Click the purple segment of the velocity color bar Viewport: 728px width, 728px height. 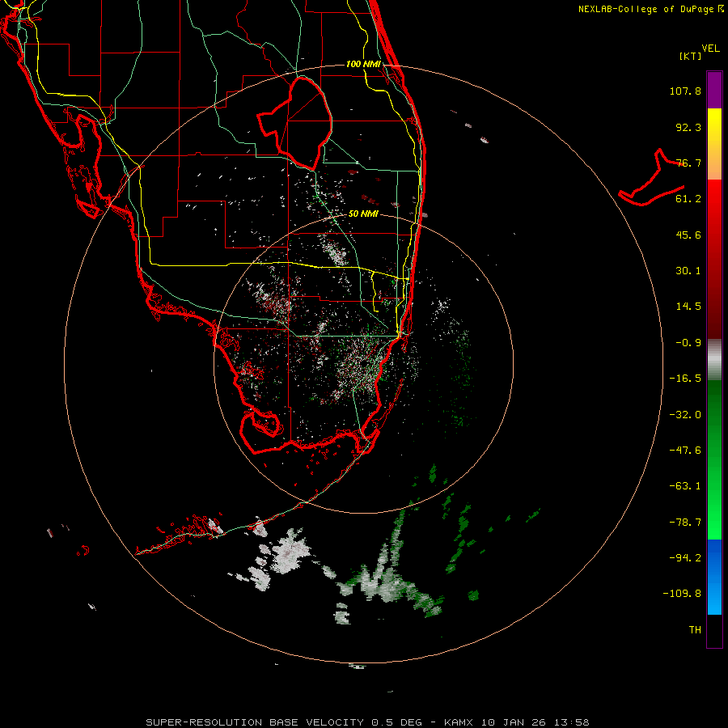pos(714,90)
